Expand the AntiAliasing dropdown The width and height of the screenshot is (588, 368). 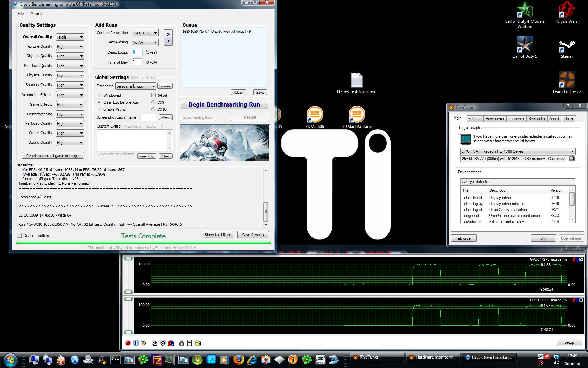(x=145, y=42)
